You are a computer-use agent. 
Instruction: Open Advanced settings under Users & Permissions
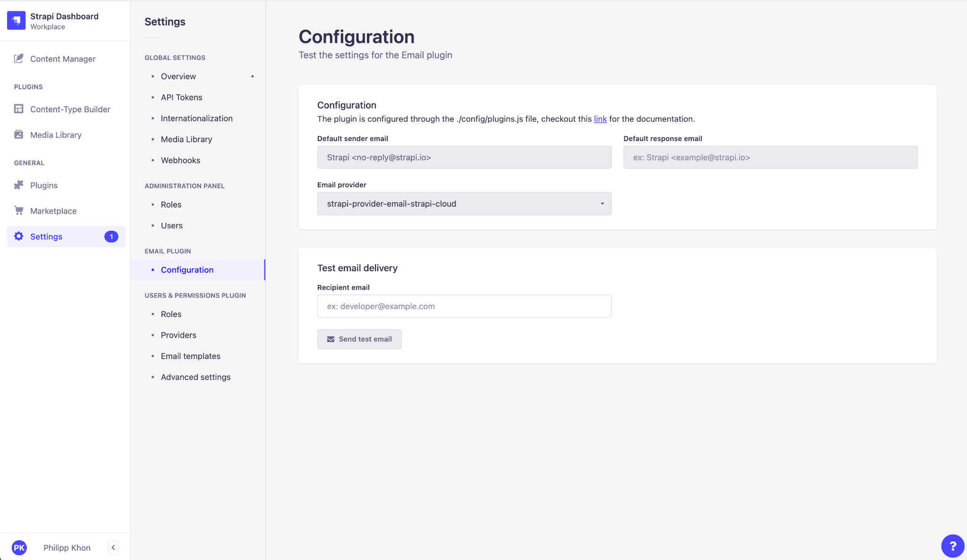(195, 377)
